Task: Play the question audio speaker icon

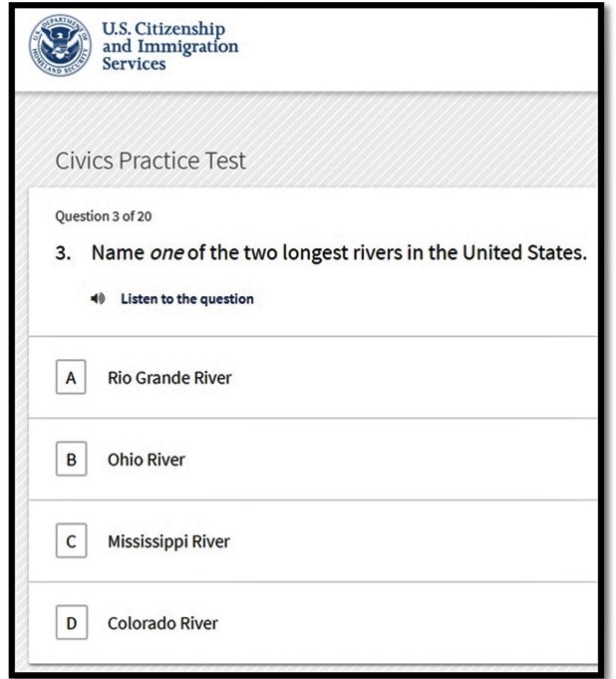Action: [x=98, y=299]
